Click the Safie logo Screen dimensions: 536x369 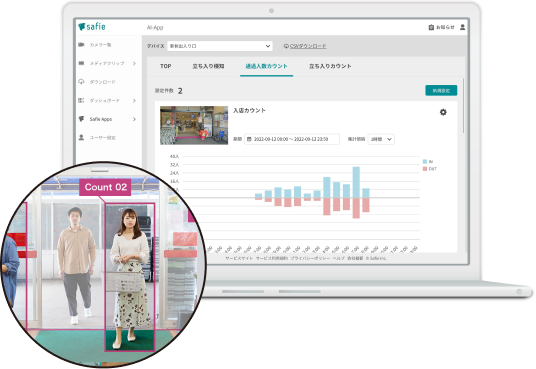[x=92, y=27]
